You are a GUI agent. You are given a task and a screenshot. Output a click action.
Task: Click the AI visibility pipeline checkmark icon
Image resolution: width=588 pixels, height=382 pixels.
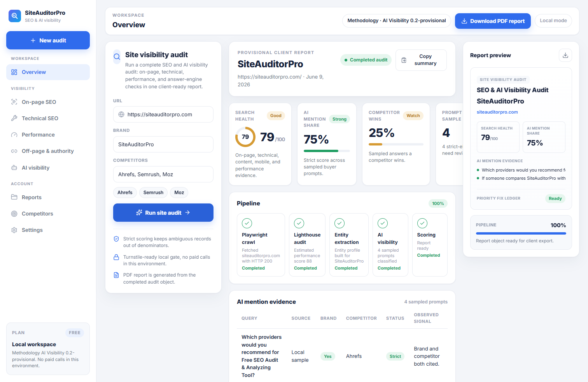(383, 223)
